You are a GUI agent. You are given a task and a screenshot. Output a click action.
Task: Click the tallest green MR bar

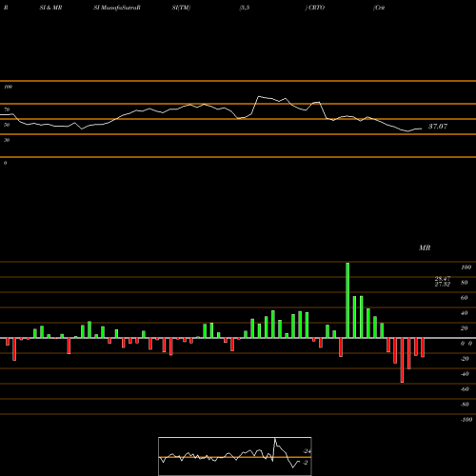(347, 300)
